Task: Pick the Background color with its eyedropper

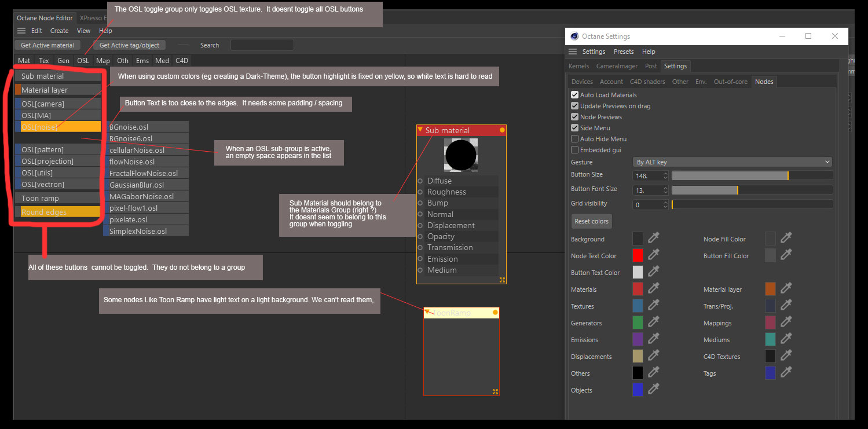Action: click(654, 238)
